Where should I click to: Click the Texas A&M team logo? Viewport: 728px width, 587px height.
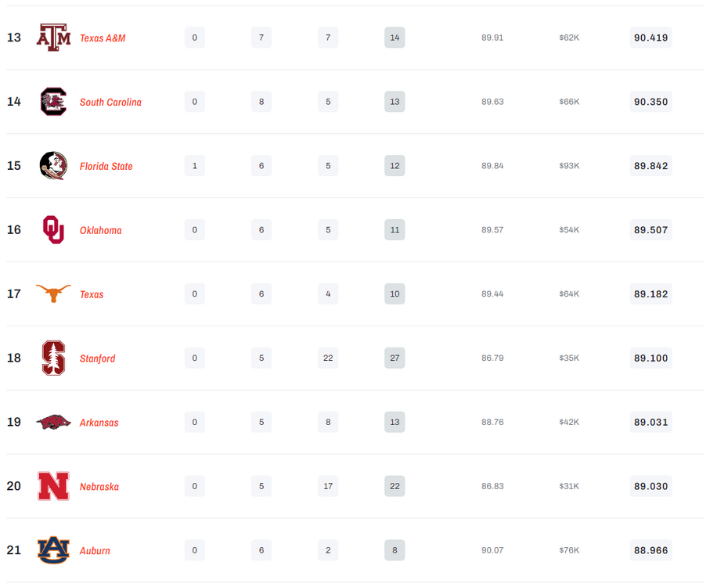53,38
